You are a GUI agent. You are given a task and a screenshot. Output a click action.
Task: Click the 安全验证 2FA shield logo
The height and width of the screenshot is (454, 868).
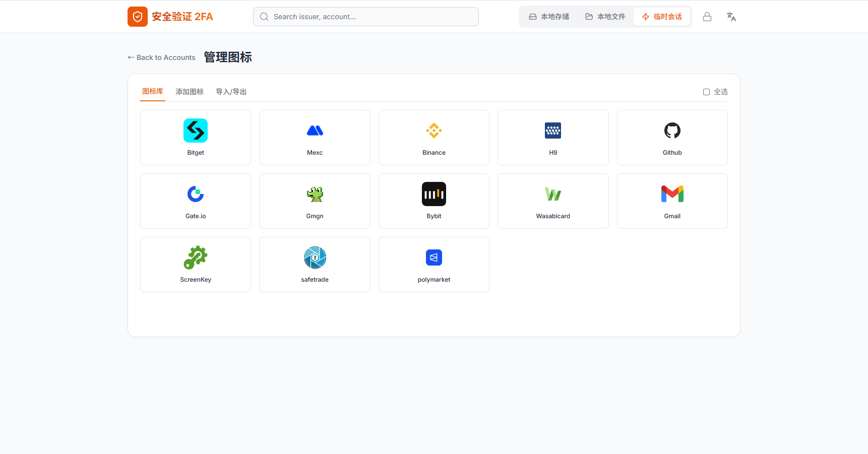[x=137, y=16]
